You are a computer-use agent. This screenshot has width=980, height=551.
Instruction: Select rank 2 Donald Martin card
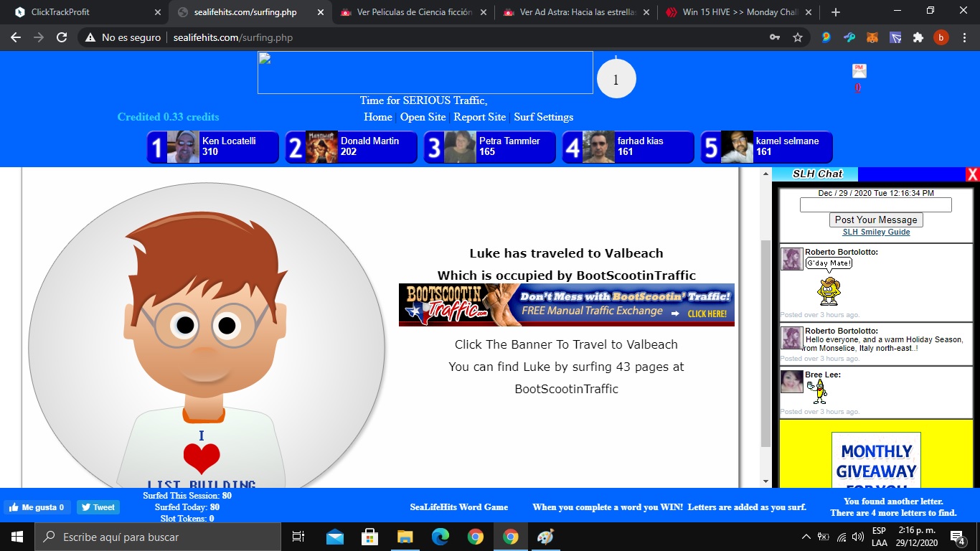tap(351, 147)
